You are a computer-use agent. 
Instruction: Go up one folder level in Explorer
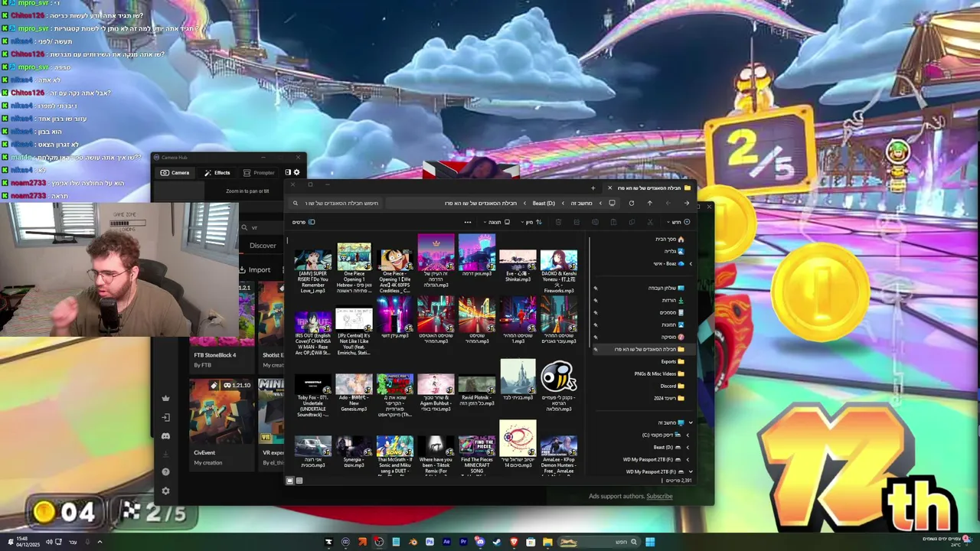point(649,204)
